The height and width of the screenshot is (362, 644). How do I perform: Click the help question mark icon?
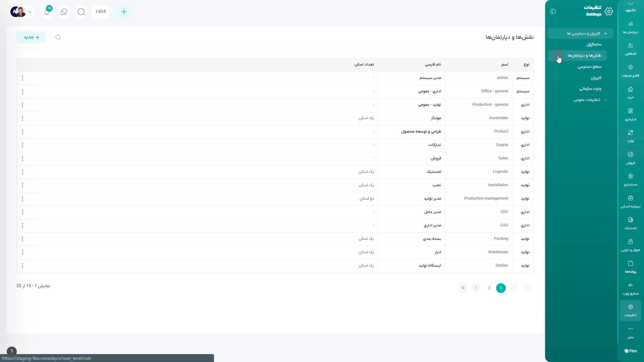pos(12,351)
